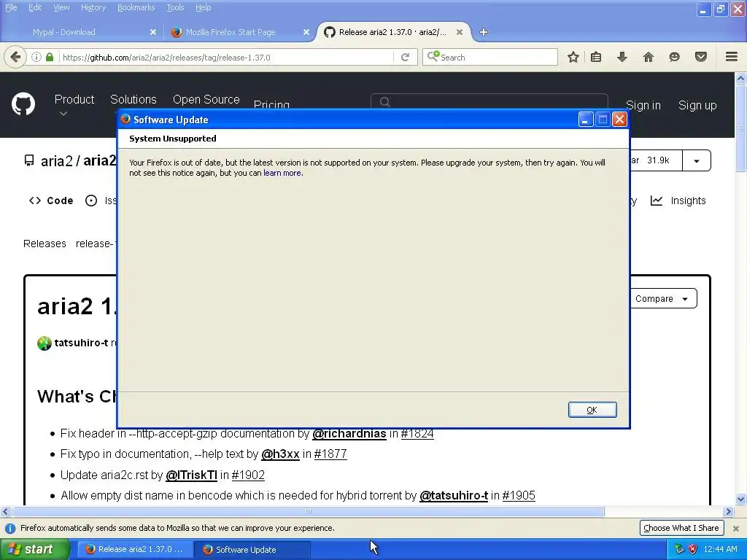This screenshot has width=747, height=560.
Task: Open the @h3xx profile link
Action: 280,454
